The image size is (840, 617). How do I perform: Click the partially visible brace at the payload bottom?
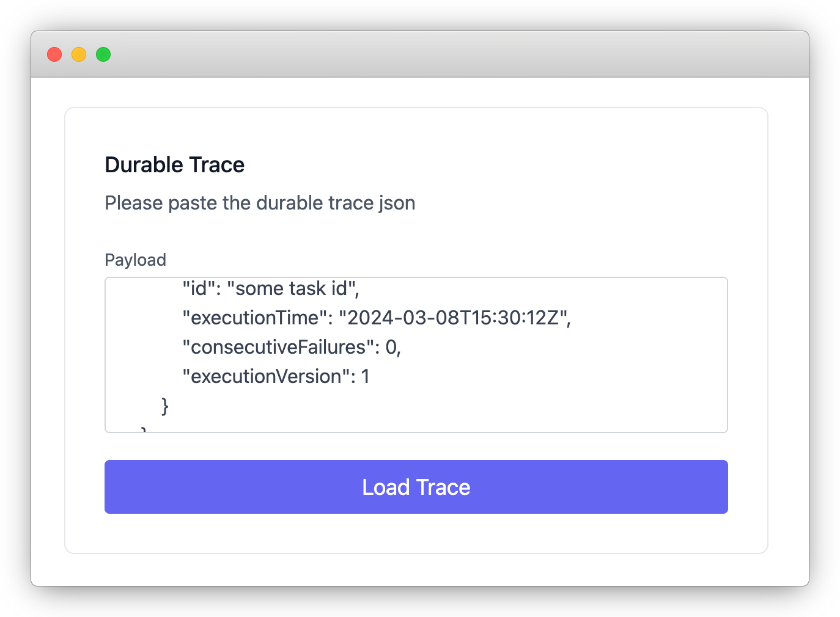click(144, 429)
